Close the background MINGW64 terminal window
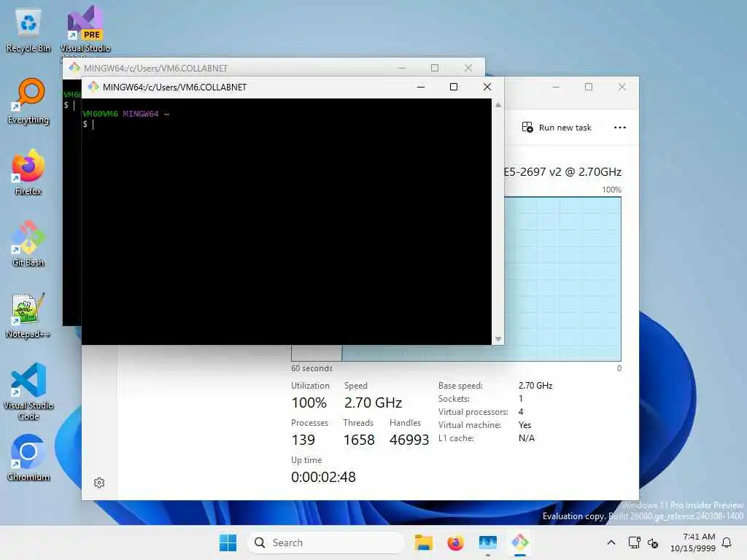Viewport: 747px width, 560px height. 468,68
